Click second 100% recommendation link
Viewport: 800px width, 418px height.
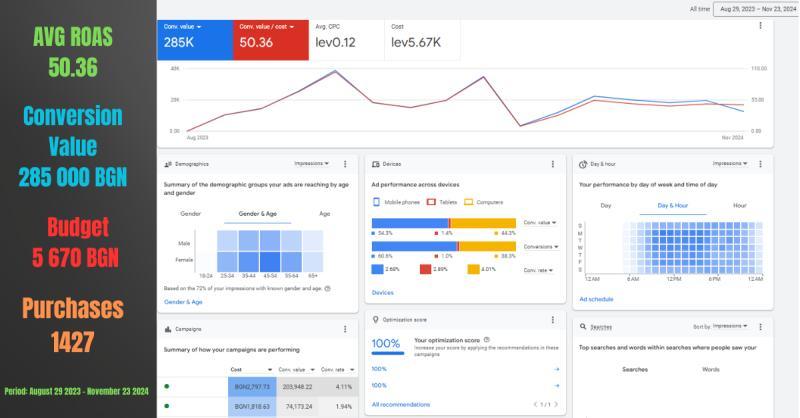coord(379,385)
